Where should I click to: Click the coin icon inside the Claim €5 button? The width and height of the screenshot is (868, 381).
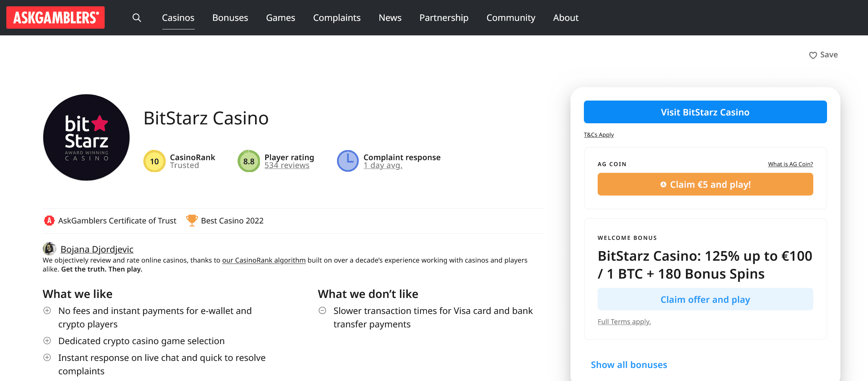[x=663, y=184]
